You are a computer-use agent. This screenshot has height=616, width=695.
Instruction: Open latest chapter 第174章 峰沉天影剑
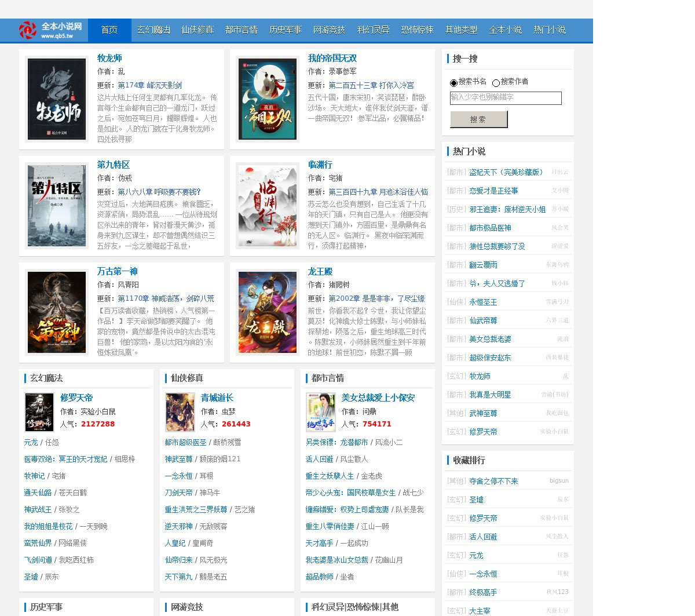tap(149, 85)
